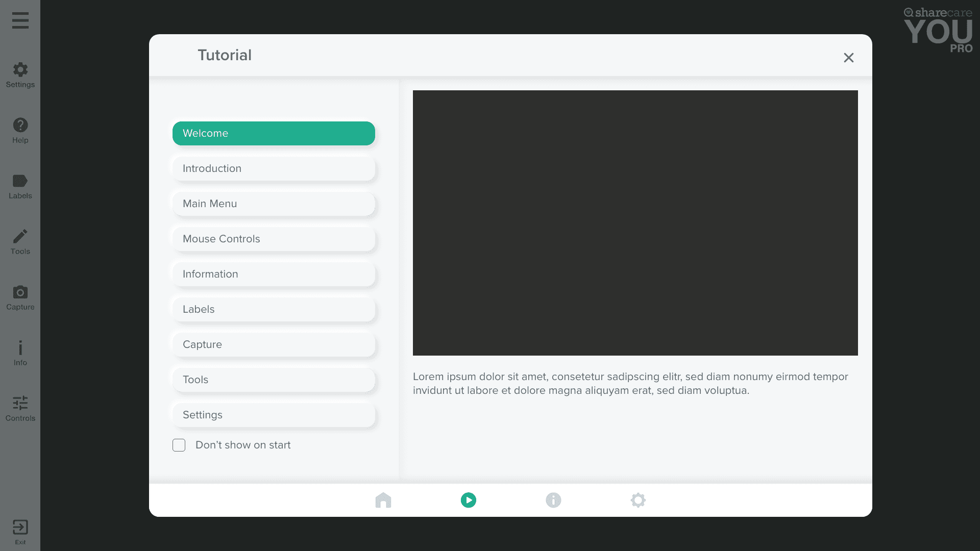The height and width of the screenshot is (551, 980).
Task: Open the hamburger menu icon
Action: (20, 20)
